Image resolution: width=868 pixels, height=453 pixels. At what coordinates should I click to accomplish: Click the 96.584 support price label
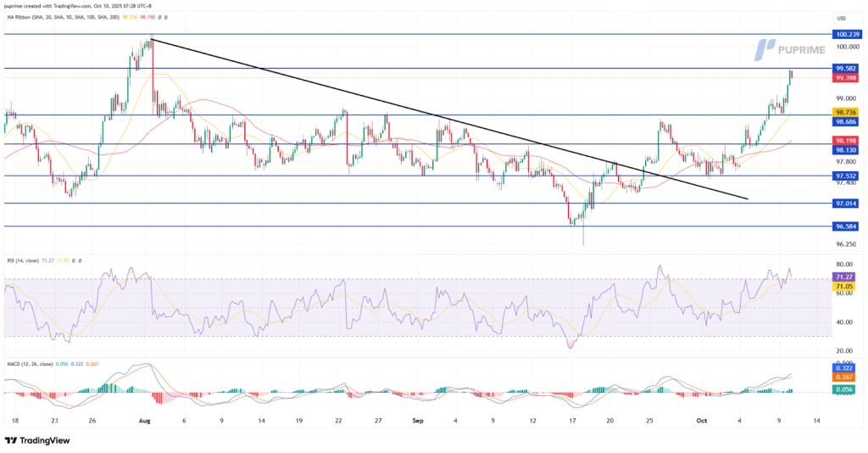coord(847,226)
